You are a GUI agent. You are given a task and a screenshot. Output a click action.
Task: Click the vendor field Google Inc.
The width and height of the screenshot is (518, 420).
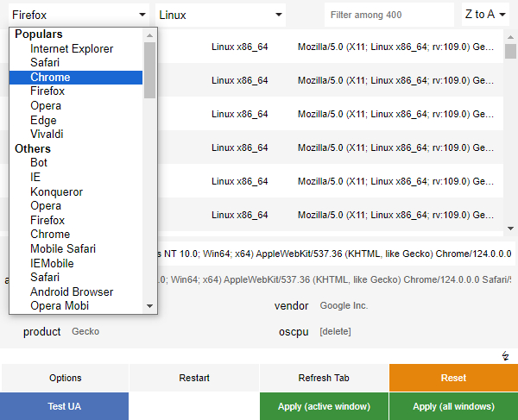[x=344, y=306]
